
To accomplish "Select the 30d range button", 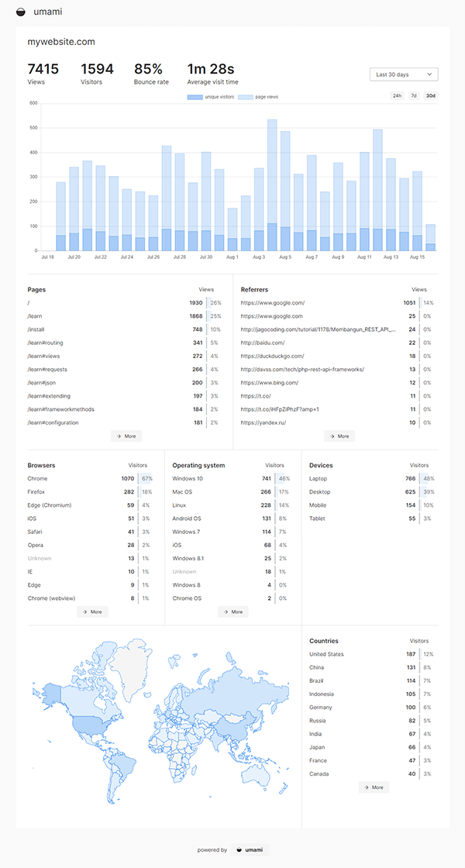I will [x=430, y=96].
